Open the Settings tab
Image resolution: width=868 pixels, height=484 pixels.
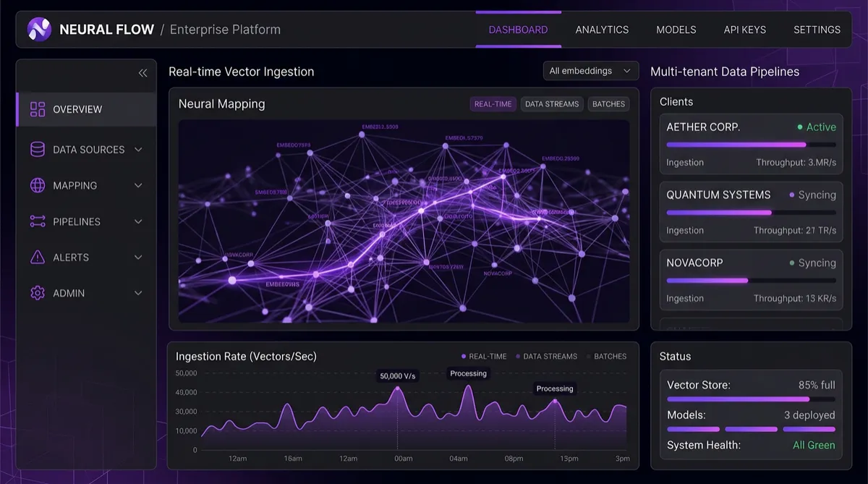(x=817, y=30)
